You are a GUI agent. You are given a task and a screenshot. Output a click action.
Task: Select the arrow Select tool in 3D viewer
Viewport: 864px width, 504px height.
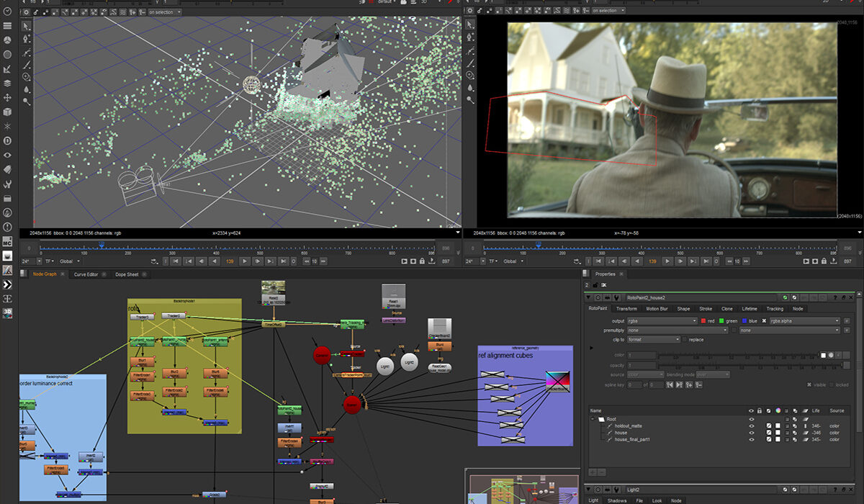pyautogui.click(x=27, y=26)
